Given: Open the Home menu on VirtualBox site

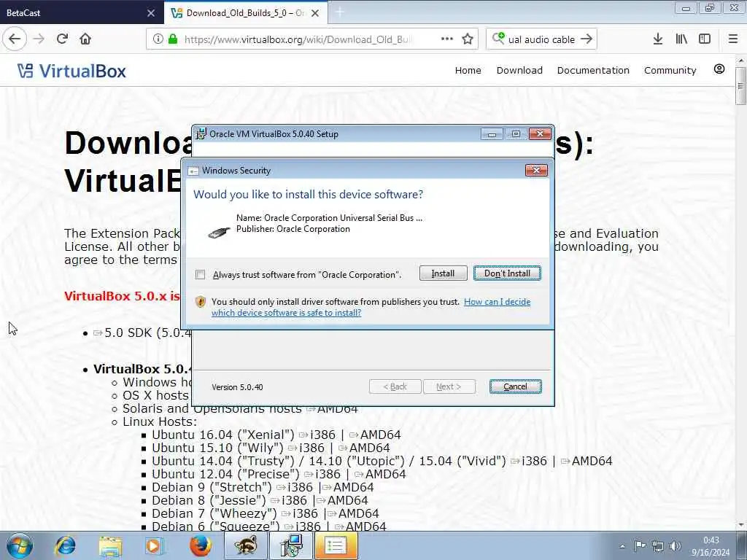Looking at the screenshot, I should coord(468,71).
